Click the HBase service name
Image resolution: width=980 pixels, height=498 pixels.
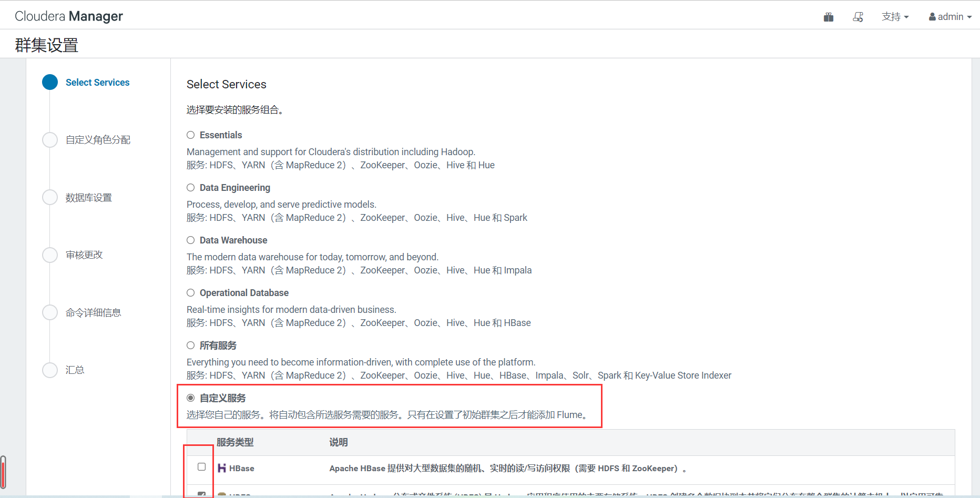click(x=242, y=468)
